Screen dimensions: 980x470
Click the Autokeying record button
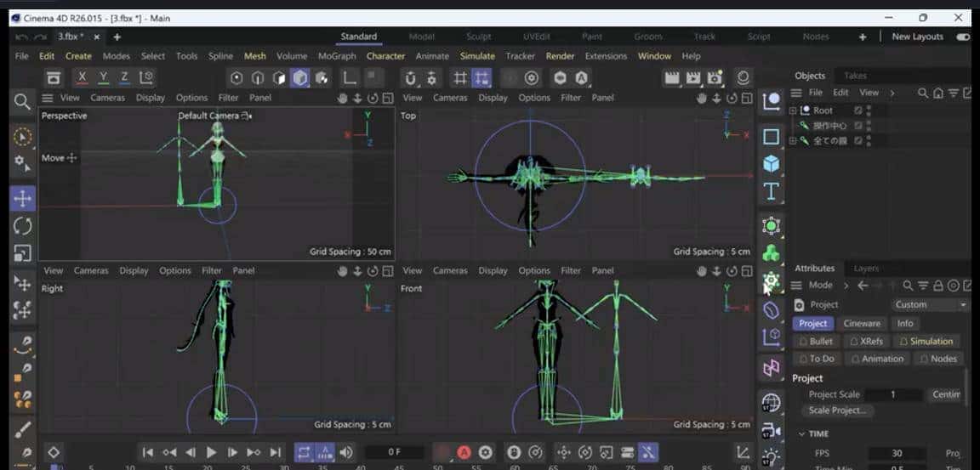pos(464,452)
